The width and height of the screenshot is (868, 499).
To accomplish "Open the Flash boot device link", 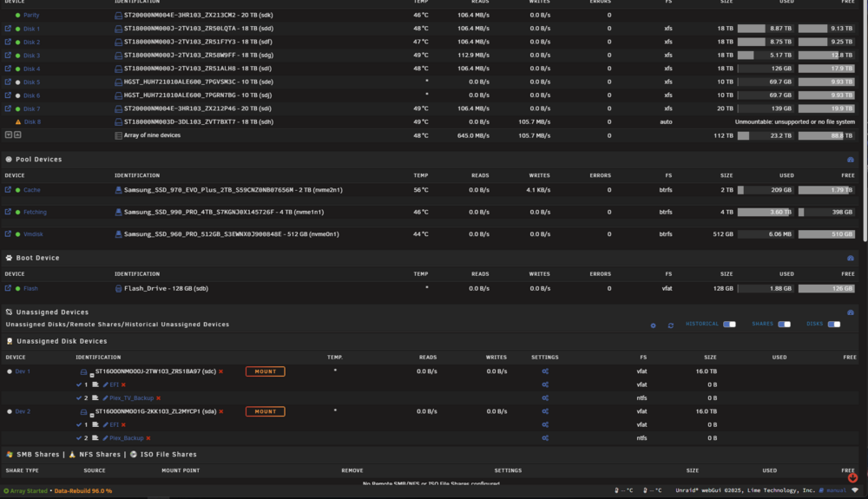I will (30, 288).
